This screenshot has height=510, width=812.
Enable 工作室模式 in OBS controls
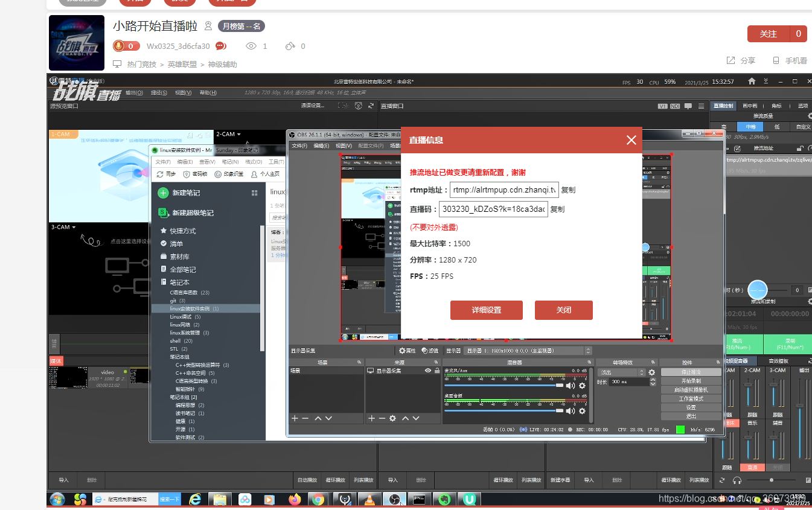(691, 399)
